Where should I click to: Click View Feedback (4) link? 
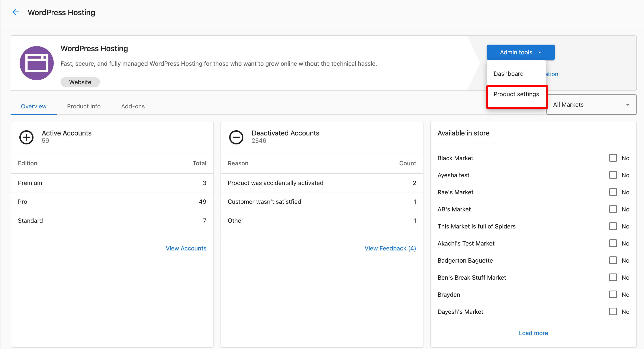[390, 249]
